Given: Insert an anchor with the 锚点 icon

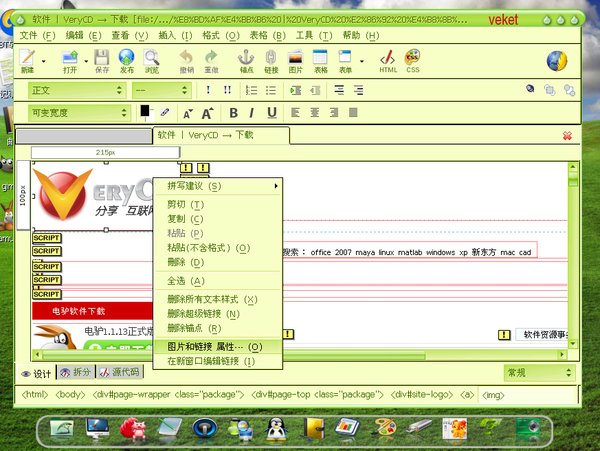Looking at the screenshot, I should 246,61.
